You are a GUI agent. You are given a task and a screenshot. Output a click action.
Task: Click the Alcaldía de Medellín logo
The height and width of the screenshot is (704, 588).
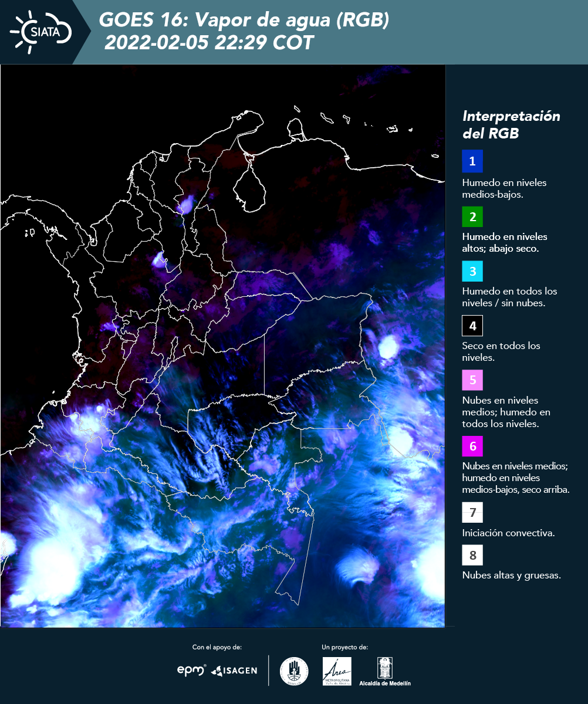coord(385,672)
